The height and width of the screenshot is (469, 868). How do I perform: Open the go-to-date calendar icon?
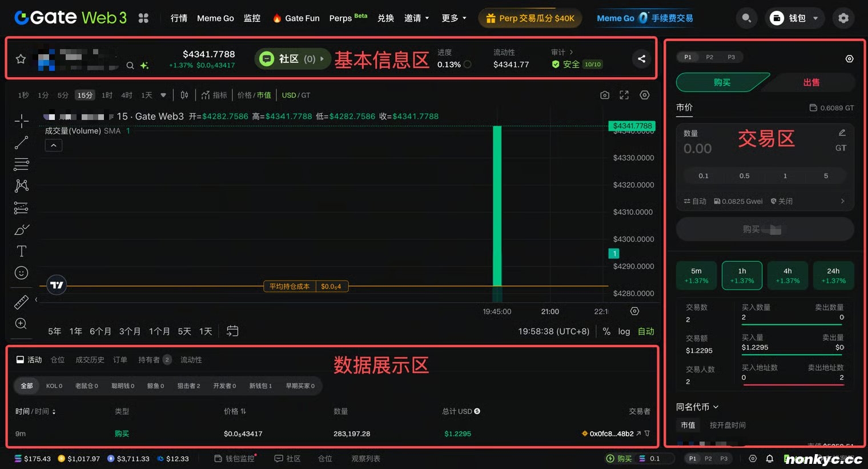point(232,331)
